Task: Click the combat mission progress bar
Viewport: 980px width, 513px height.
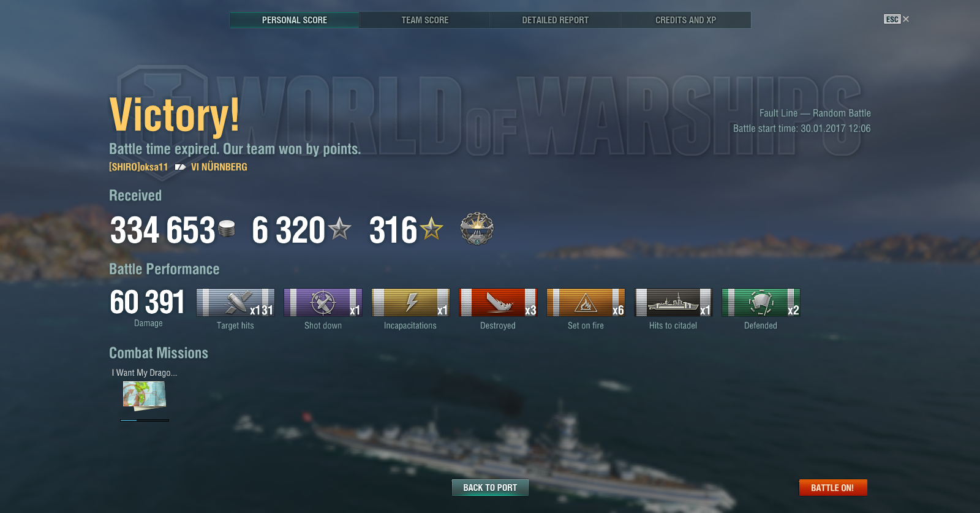Action: pyautogui.click(x=145, y=420)
